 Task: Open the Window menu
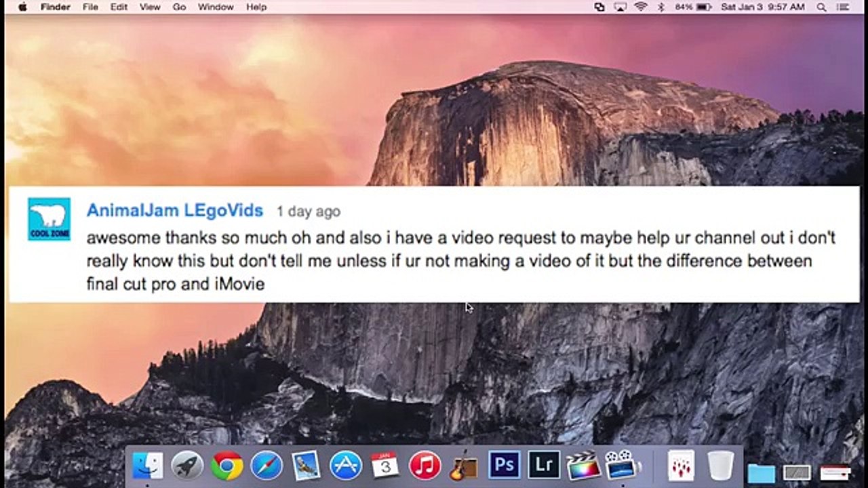click(216, 7)
